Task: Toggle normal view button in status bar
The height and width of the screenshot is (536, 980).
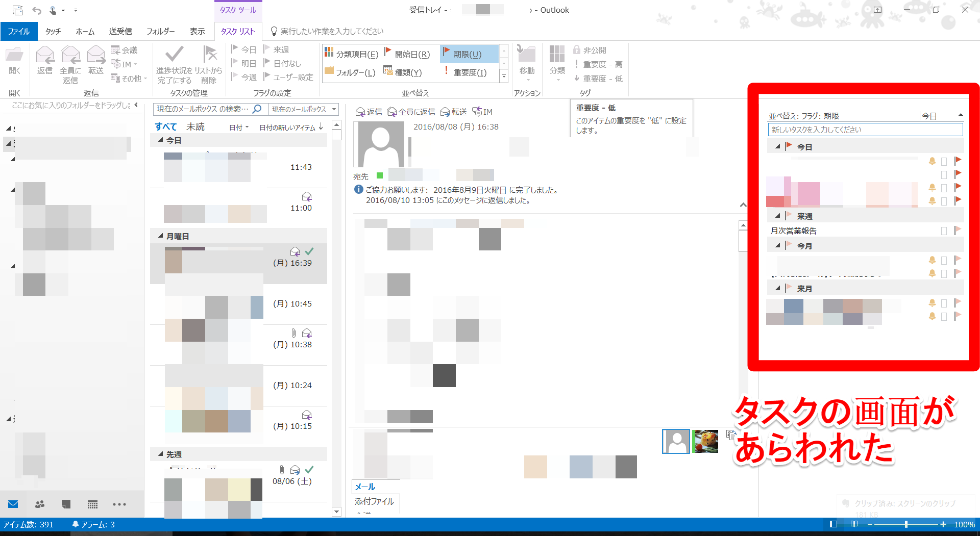Action: click(x=834, y=524)
